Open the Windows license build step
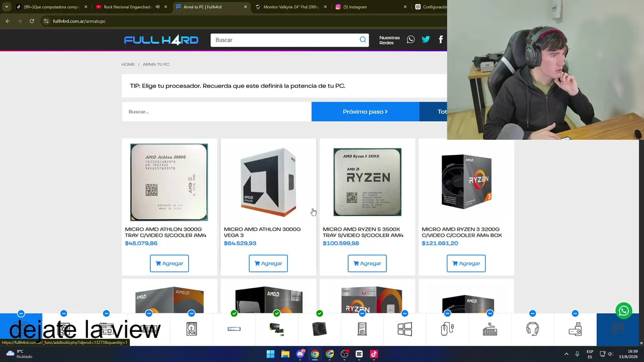This screenshot has height=362, width=644. coord(405,329)
